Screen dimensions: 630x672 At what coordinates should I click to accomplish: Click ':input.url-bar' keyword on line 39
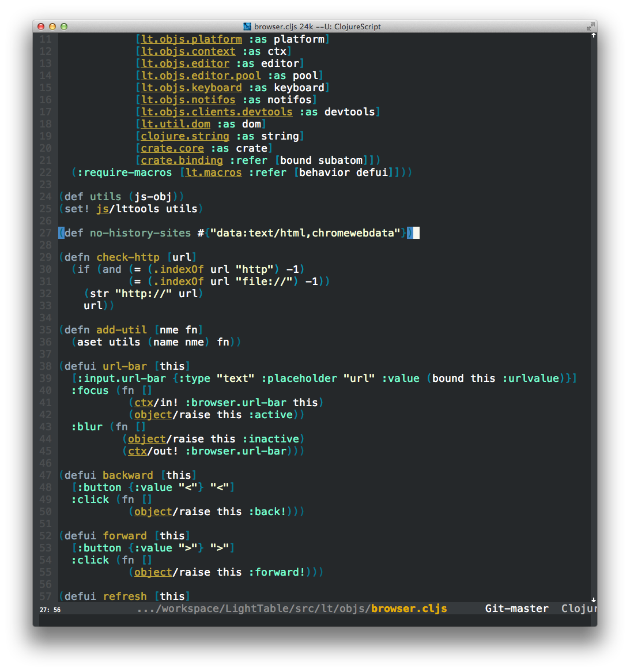(122, 378)
